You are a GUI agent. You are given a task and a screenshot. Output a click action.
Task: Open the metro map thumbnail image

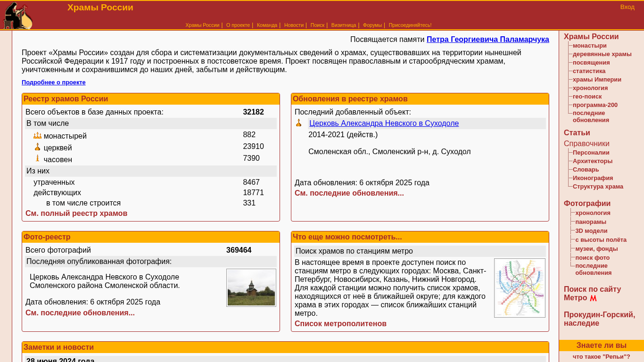tap(520, 288)
